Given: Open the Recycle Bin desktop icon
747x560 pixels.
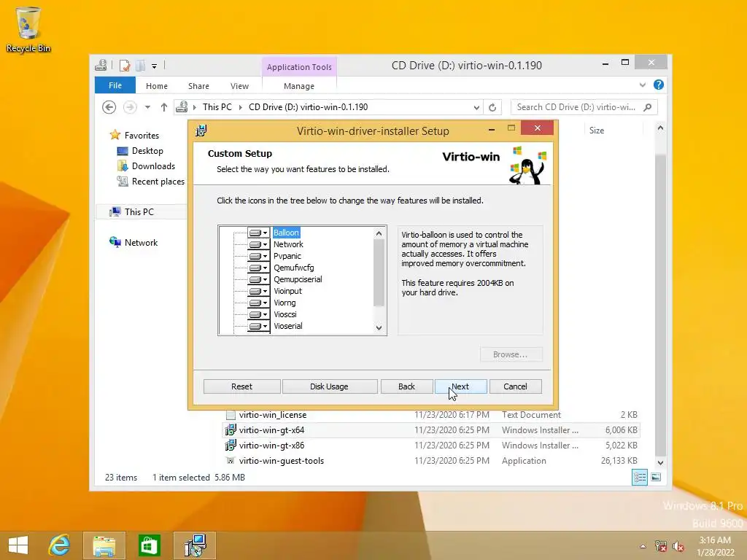Looking at the screenshot, I should tap(28, 29).
